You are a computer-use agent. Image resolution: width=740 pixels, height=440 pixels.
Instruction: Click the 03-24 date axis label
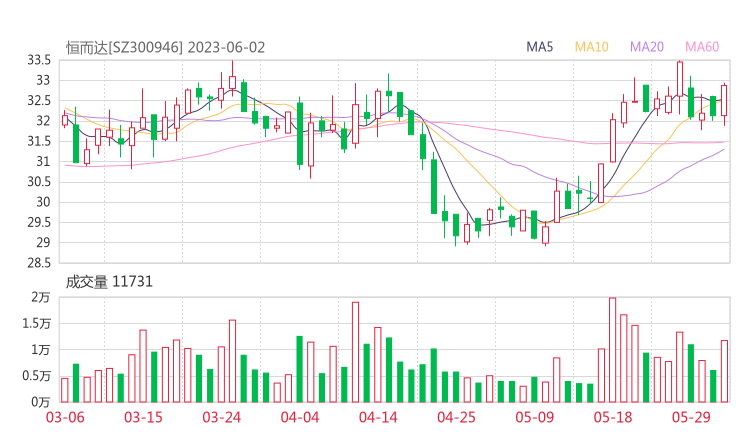221,417
